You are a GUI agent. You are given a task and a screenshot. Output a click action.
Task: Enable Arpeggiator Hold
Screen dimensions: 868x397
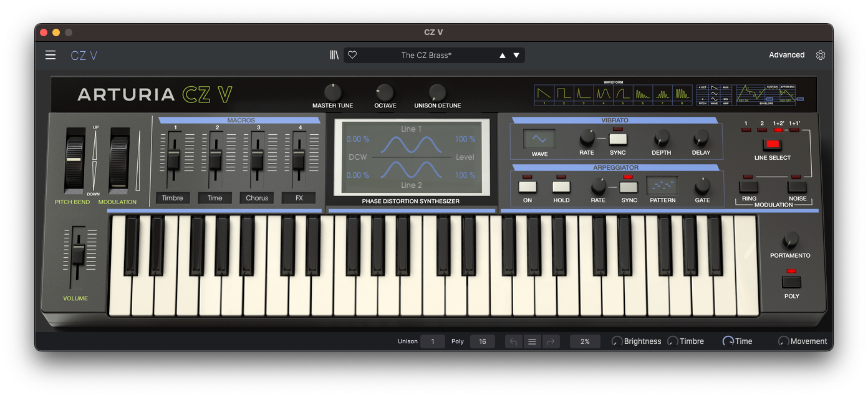pos(561,186)
